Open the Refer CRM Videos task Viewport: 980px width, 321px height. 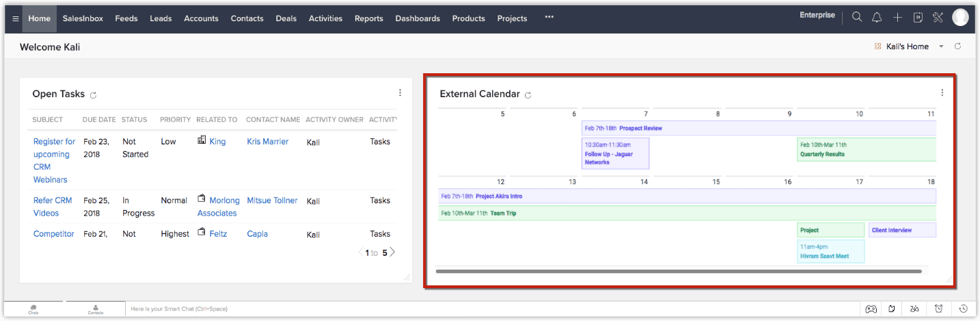tap(53, 207)
